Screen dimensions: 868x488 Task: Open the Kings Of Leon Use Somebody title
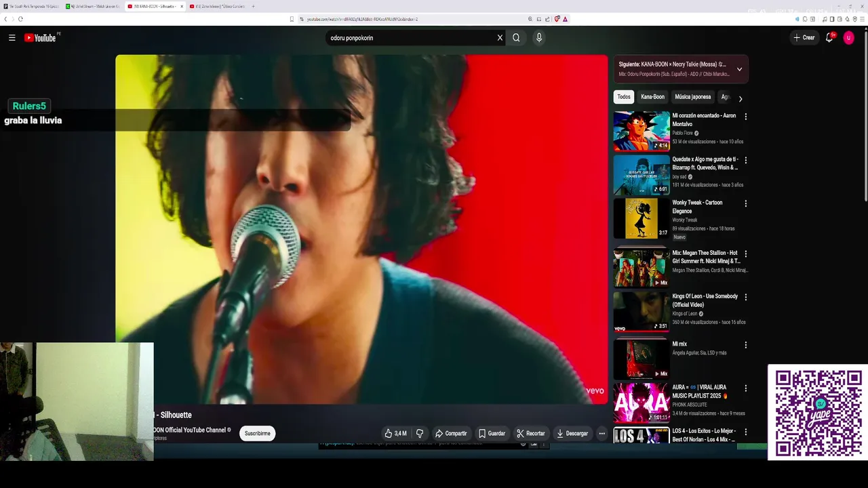[x=705, y=300]
